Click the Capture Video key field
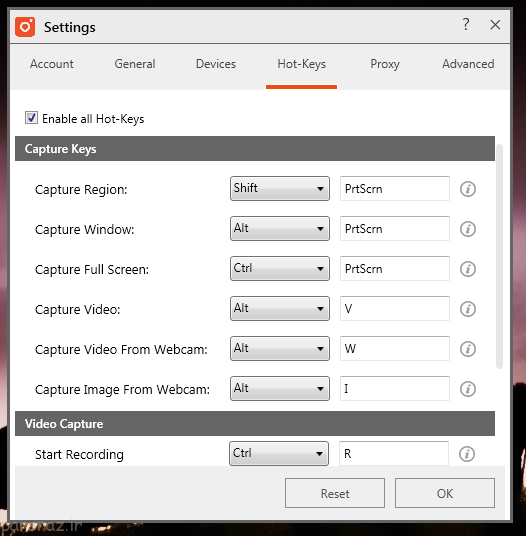Image resolution: width=526 pixels, height=536 pixels. (395, 308)
